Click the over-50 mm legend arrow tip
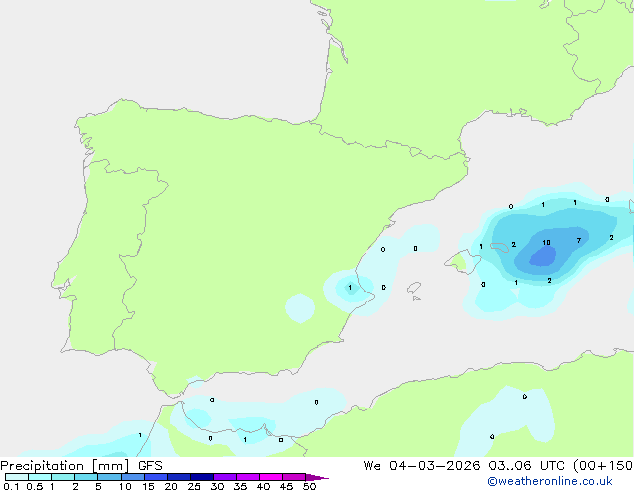The image size is (634, 490). click(x=317, y=477)
